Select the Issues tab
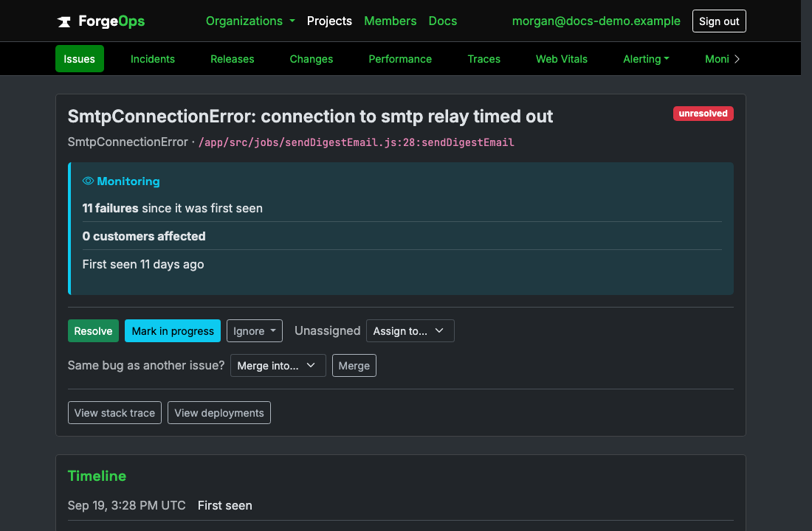812x531 pixels. (x=79, y=59)
